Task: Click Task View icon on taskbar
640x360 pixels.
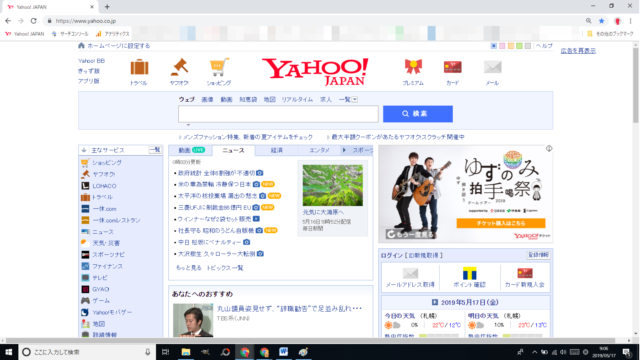Action: [165, 352]
